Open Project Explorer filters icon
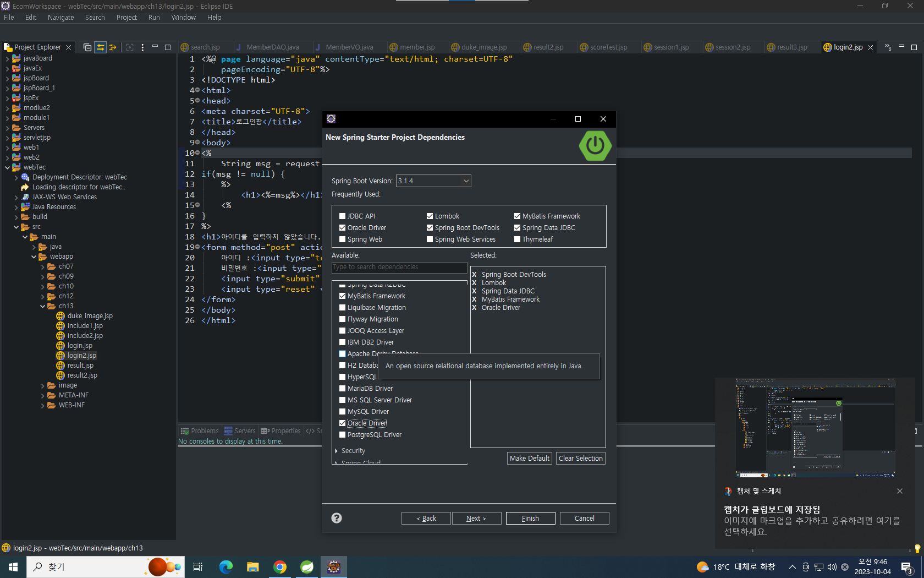The image size is (924, 578). click(113, 47)
